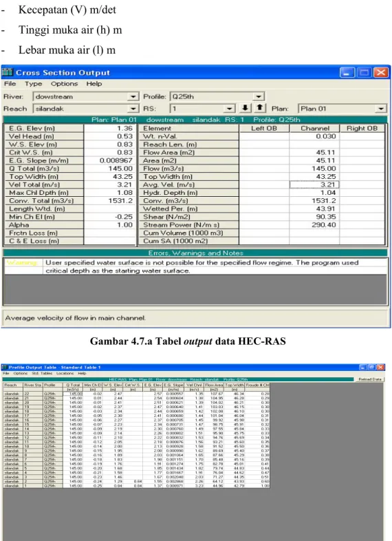Screen dimensions: 392x541
Task: Open File menu in Cross Section Output
Action: tap(10, 84)
